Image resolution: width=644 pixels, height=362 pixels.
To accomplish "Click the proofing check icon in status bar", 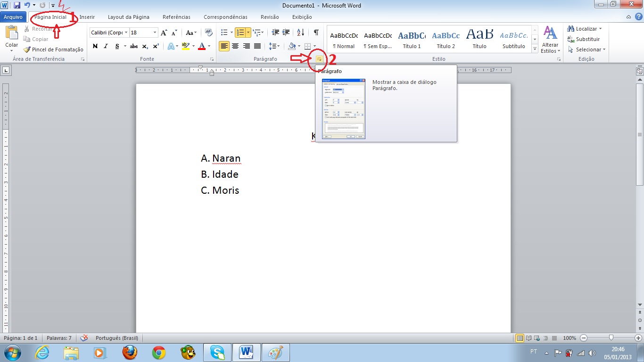I will pos(84,338).
